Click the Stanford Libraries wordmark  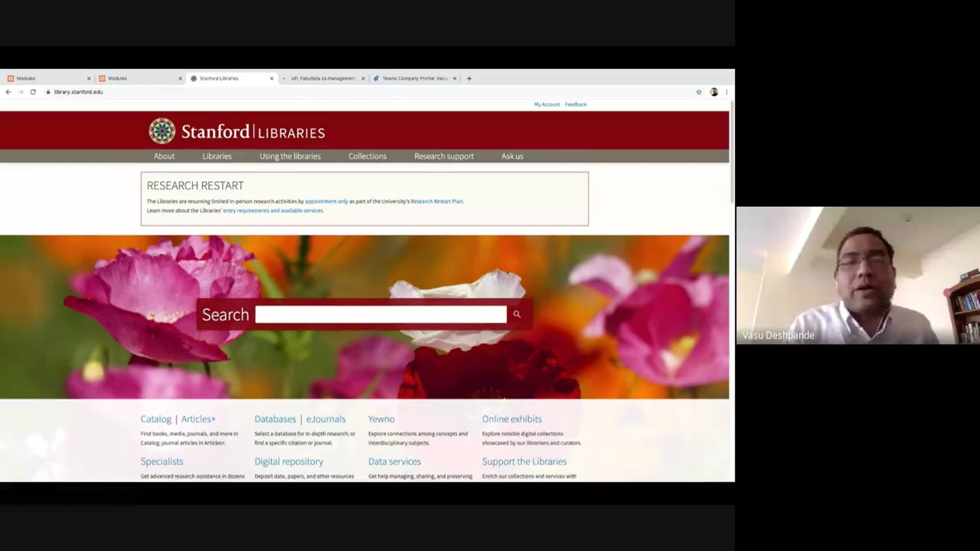tap(253, 132)
